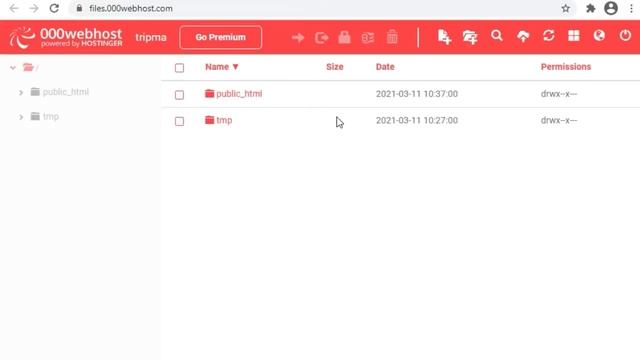The image size is (640, 360).
Task: Expand public_html in the sidebar tree
Action: (21, 93)
